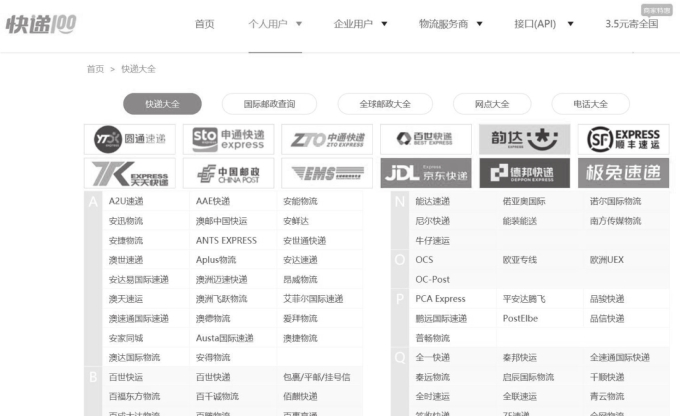Open the 平安达腾飞 courier link
The width and height of the screenshot is (680, 416).
pyautogui.click(x=524, y=299)
